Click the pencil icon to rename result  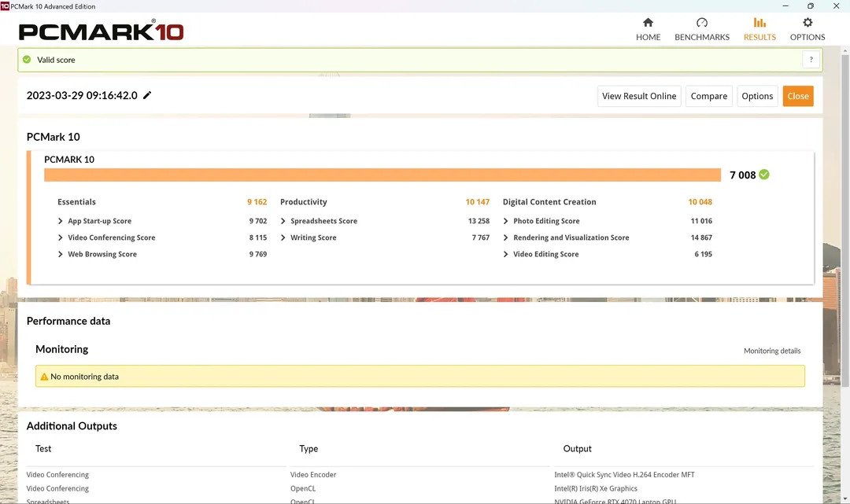[x=147, y=96]
